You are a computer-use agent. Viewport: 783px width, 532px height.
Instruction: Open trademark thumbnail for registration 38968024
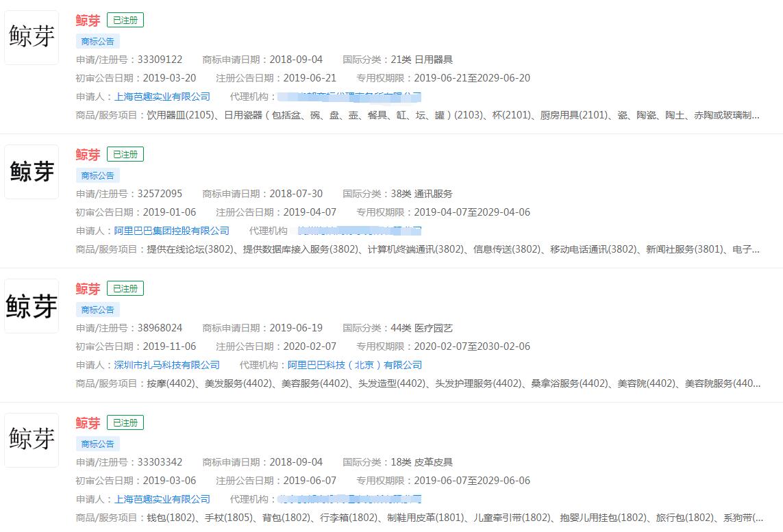[32, 306]
